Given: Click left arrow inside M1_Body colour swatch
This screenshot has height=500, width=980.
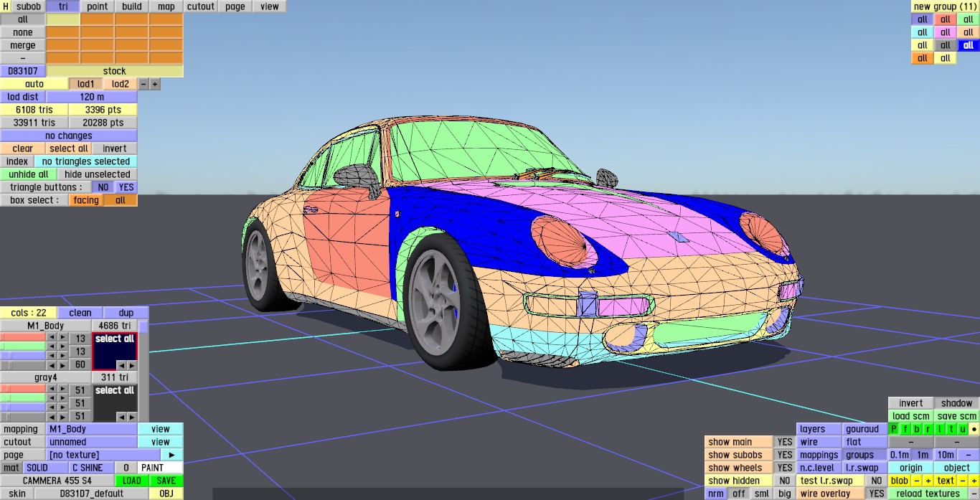Looking at the screenshot, I should 121,365.
